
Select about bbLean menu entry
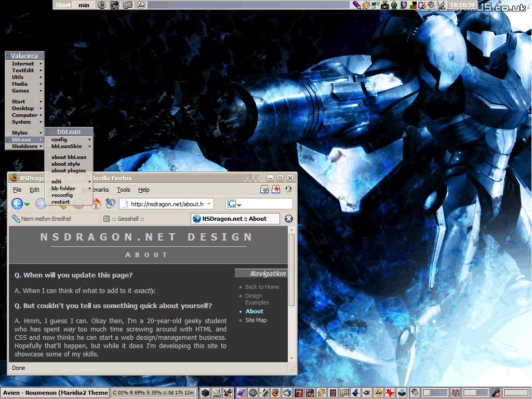click(69, 157)
